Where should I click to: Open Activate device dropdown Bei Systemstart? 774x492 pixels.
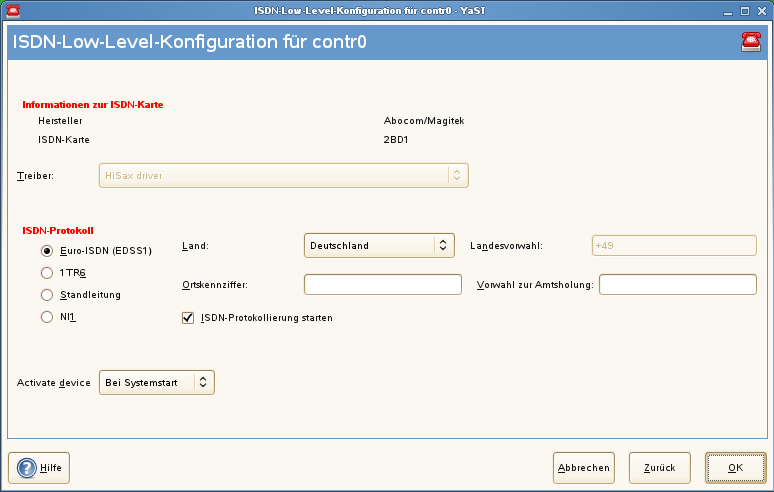[x=157, y=382]
